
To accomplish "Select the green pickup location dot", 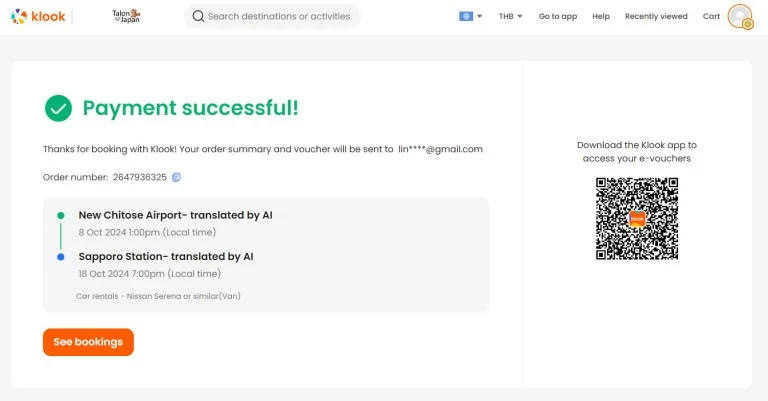I will coord(61,215).
